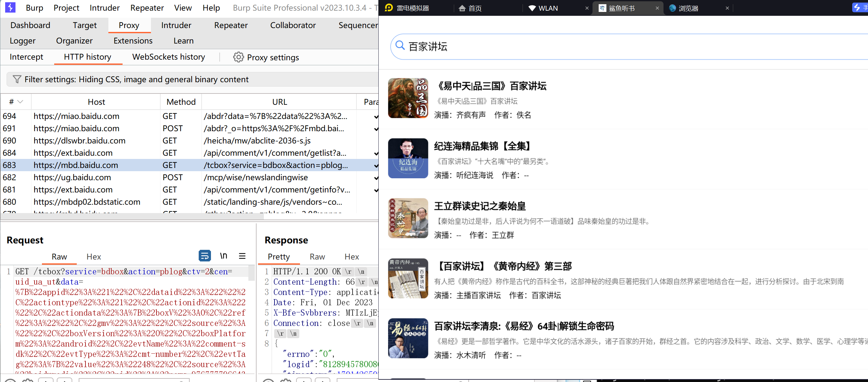The height and width of the screenshot is (382, 868).
Task: Select history row 691 POST /abdr
Action: tap(189, 128)
